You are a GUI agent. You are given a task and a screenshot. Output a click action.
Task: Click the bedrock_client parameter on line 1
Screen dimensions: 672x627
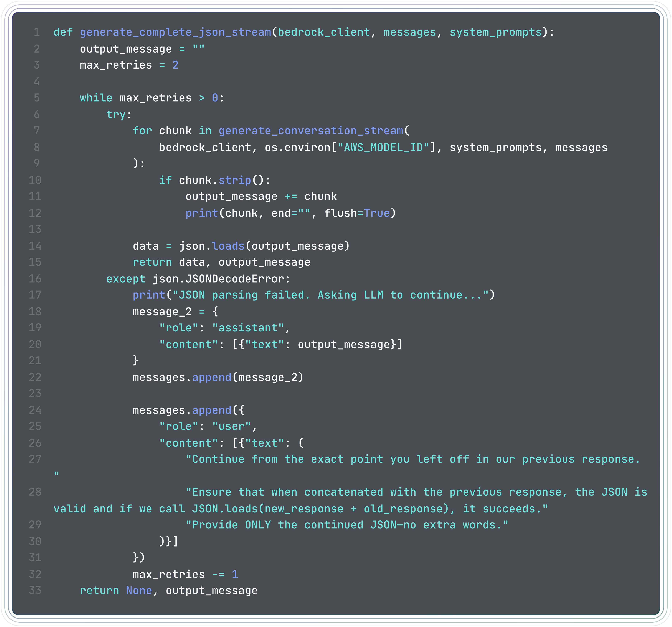(x=324, y=32)
